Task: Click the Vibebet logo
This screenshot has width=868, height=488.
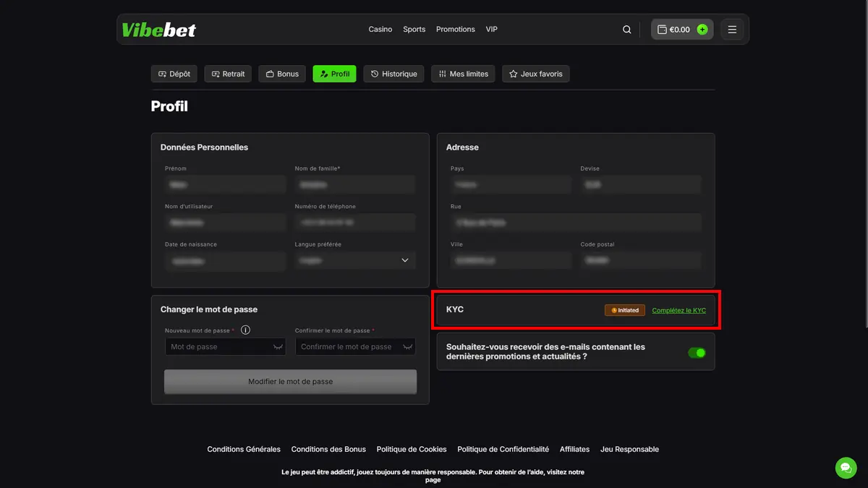Action: coord(158,30)
